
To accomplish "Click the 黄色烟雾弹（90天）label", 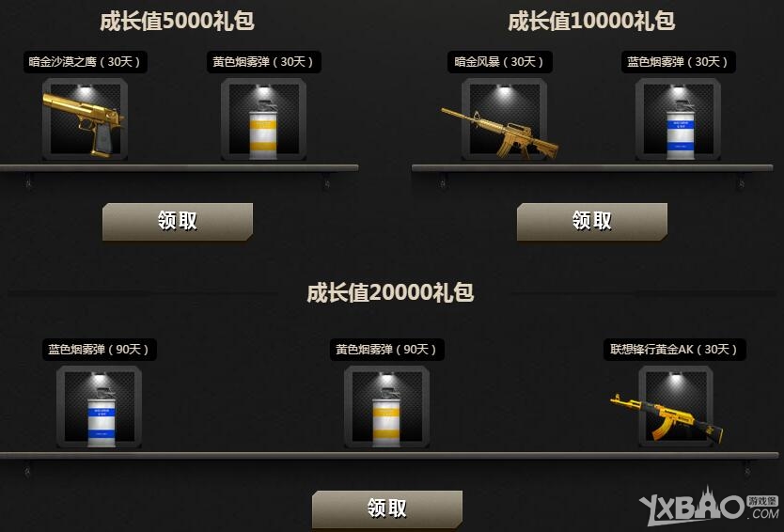I will pyautogui.click(x=386, y=350).
